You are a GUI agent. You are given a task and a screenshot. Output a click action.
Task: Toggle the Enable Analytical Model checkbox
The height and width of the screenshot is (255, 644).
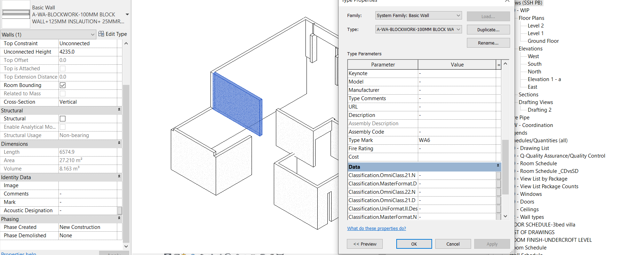coord(63,127)
